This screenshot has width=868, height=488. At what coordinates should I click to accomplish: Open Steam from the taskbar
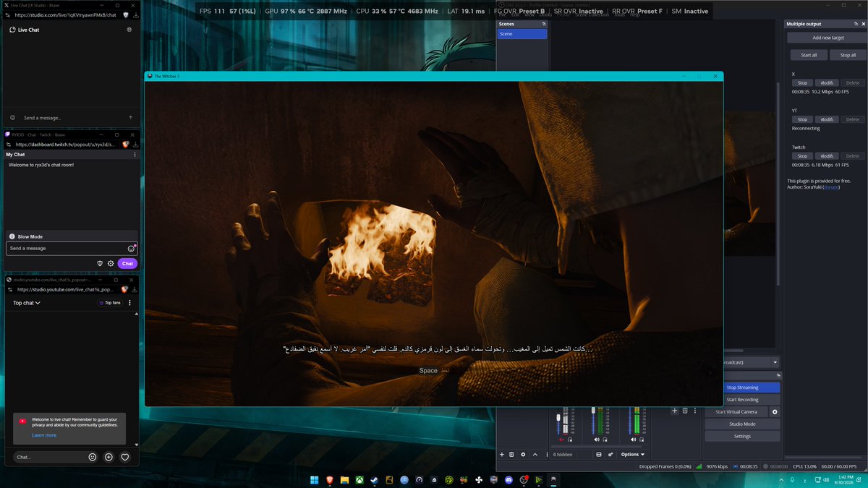coord(374,480)
